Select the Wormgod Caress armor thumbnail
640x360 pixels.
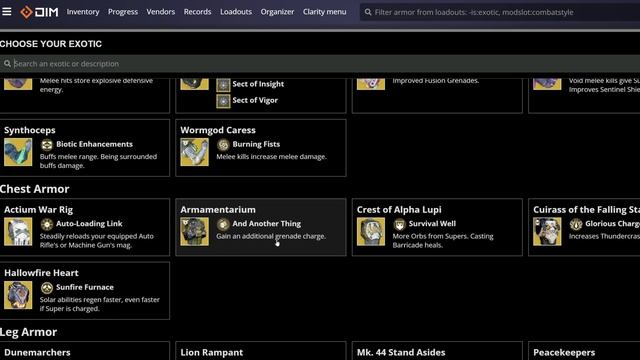tap(194, 152)
